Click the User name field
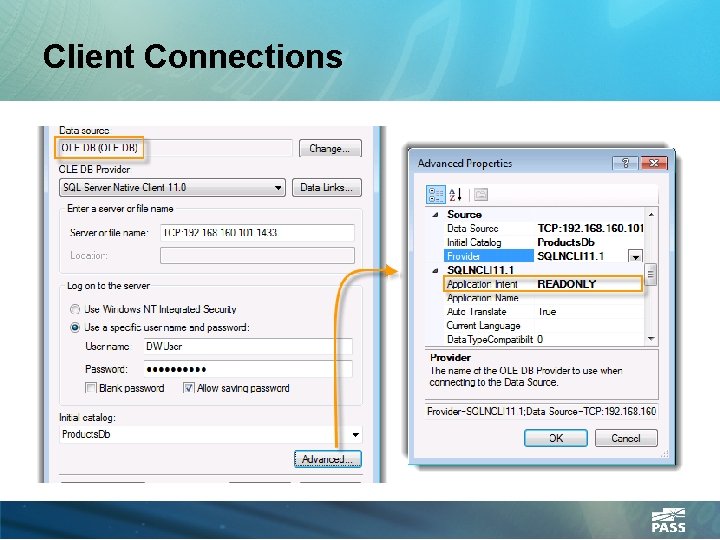720x540 pixels. pos(248,346)
